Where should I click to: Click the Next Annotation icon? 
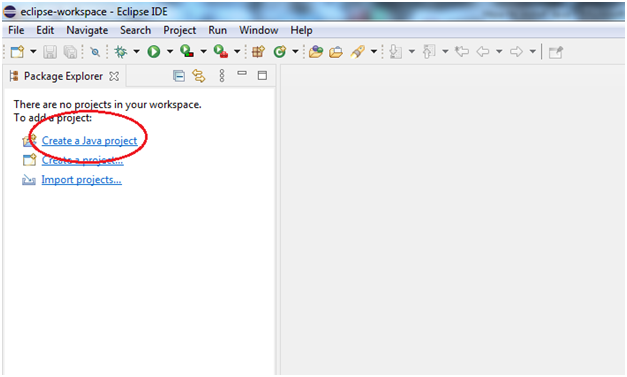click(x=395, y=52)
